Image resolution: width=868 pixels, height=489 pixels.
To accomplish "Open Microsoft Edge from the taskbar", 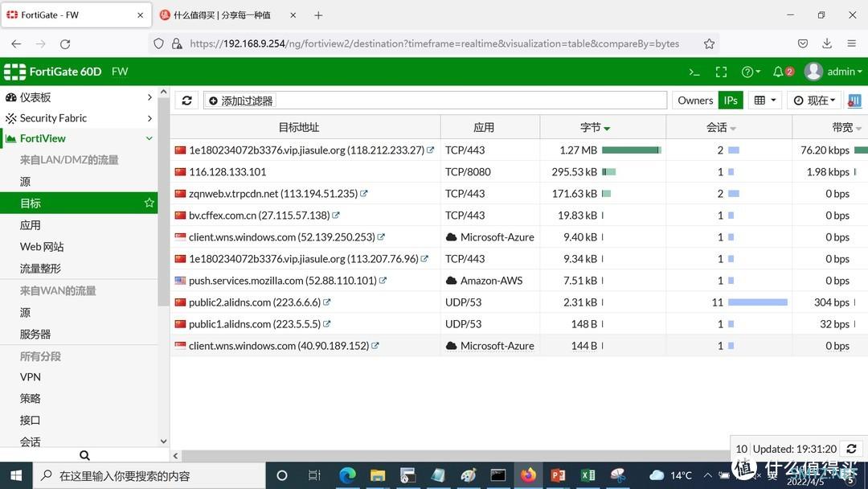I will coord(348,475).
